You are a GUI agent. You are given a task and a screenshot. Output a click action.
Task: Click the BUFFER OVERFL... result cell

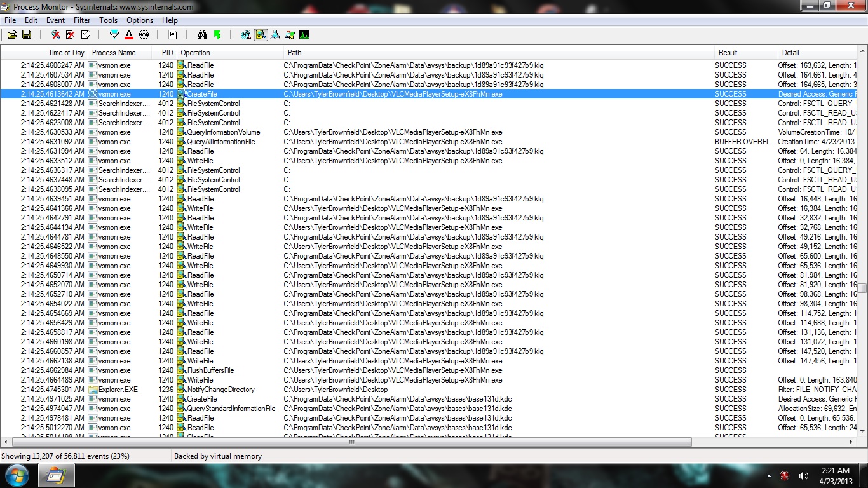tap(745, 142)
